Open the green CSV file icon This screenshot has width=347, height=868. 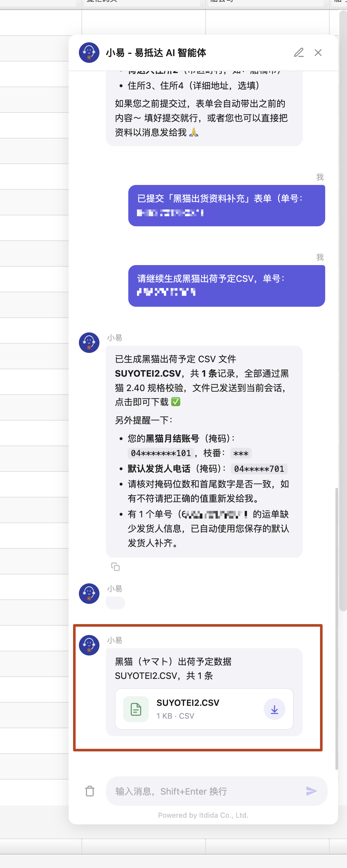136,709
